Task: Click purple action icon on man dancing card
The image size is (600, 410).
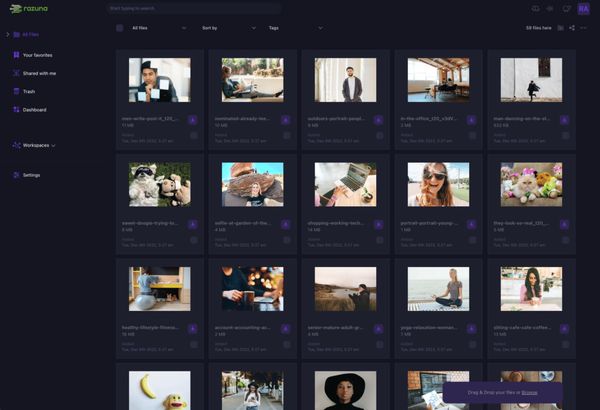Action: (x=564, y=120)
